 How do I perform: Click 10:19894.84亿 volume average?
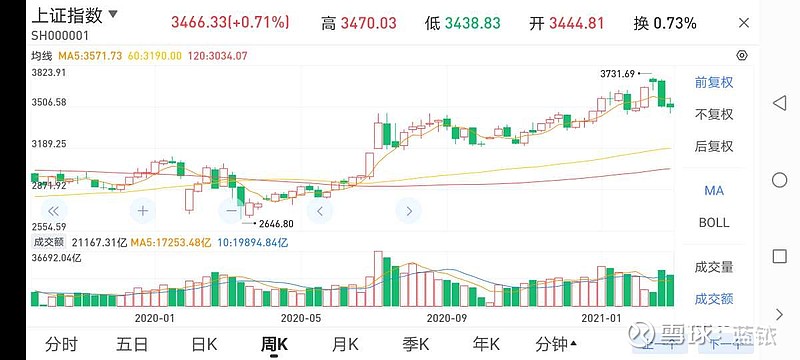point(253,243)
